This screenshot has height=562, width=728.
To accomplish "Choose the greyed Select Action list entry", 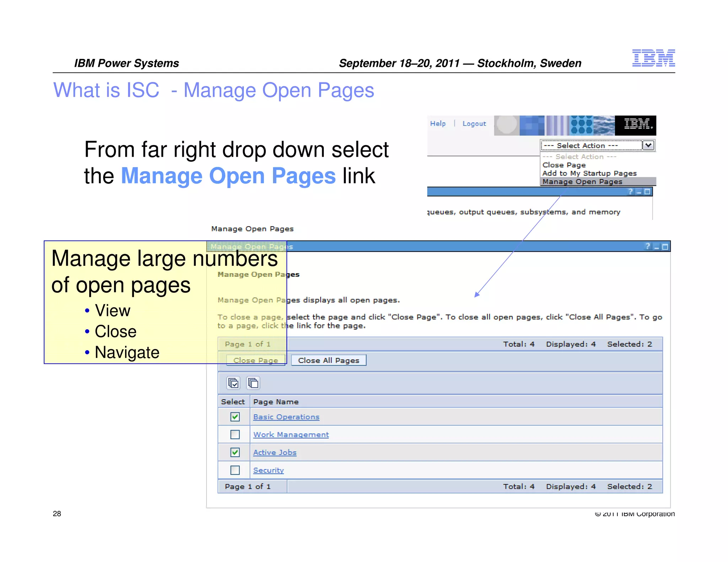I will point(579,157).
